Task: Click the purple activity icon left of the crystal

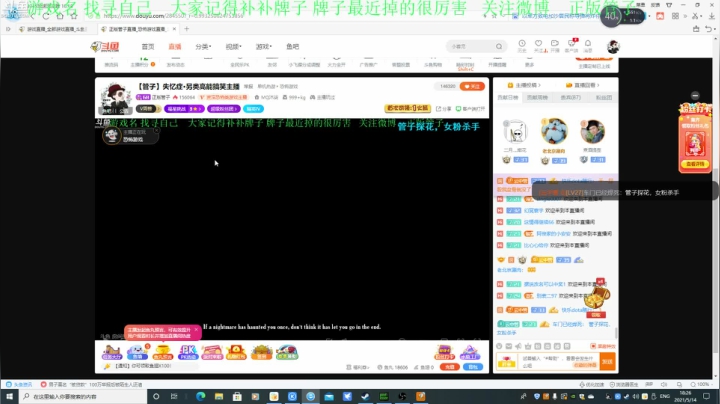Action: pyautogui.click(x=444, y=353)
